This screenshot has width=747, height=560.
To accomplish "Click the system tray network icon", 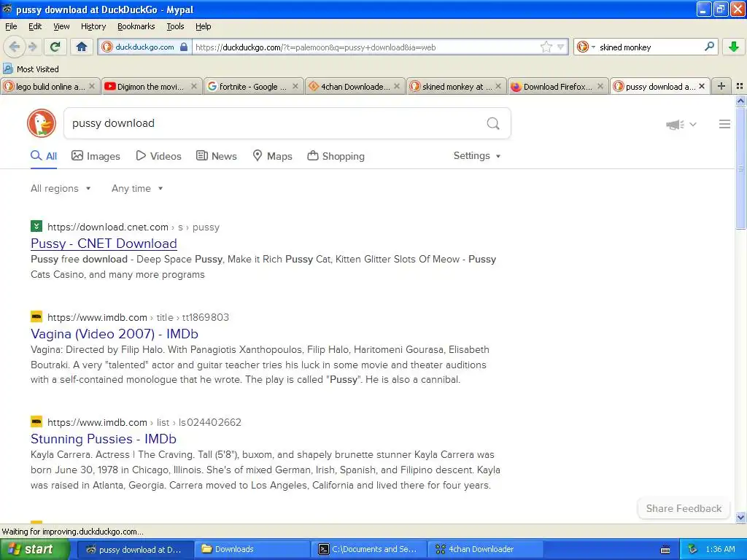I will 692,550.
